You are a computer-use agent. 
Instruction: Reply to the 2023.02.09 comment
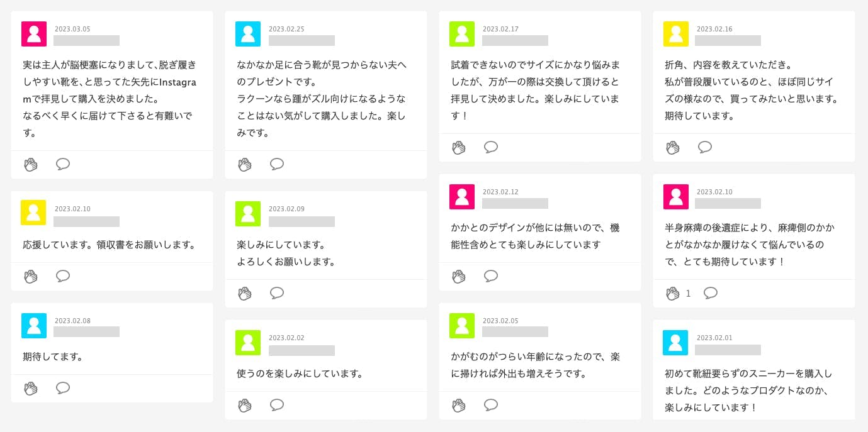point(277,293)
